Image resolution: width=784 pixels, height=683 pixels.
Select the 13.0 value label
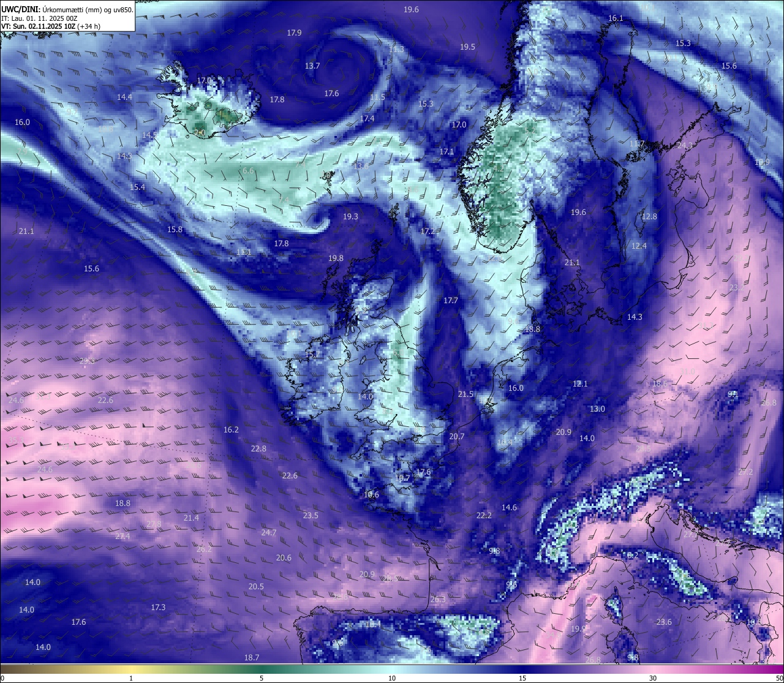(597, 409)
